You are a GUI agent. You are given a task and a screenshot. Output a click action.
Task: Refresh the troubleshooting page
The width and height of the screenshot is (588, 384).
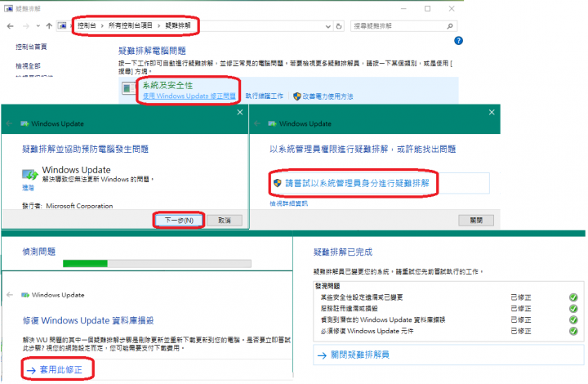339,26
